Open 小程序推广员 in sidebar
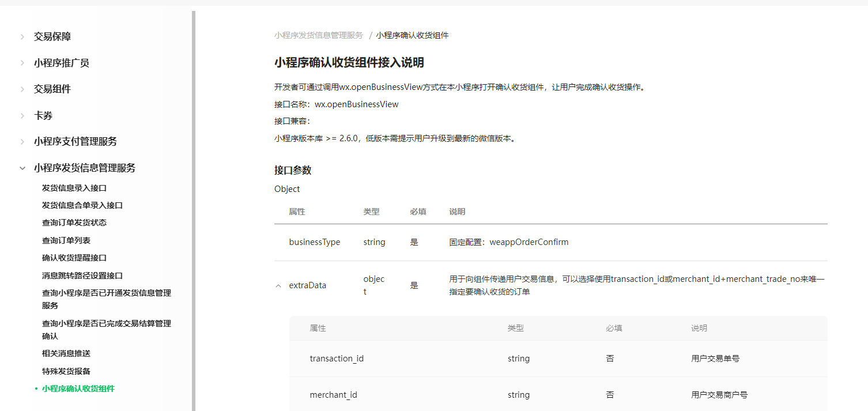Viewport: 868px width, 411px height. pos(62,63)
